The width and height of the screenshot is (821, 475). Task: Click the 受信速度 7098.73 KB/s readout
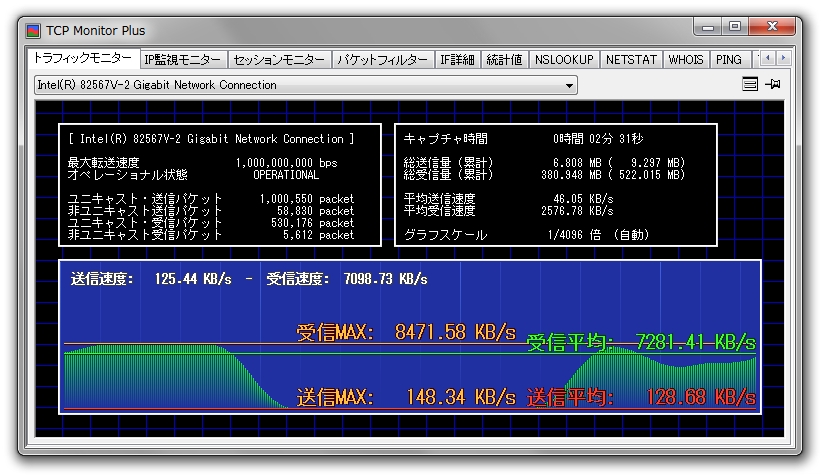click(347, 279)
